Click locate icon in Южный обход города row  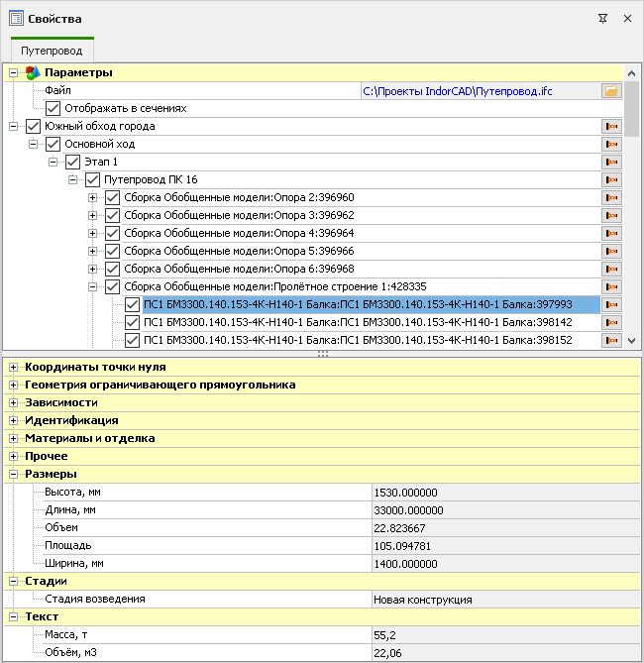(611, 127)
